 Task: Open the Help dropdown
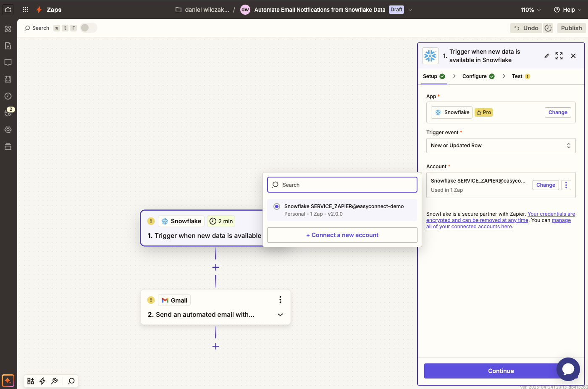(568, 10)
